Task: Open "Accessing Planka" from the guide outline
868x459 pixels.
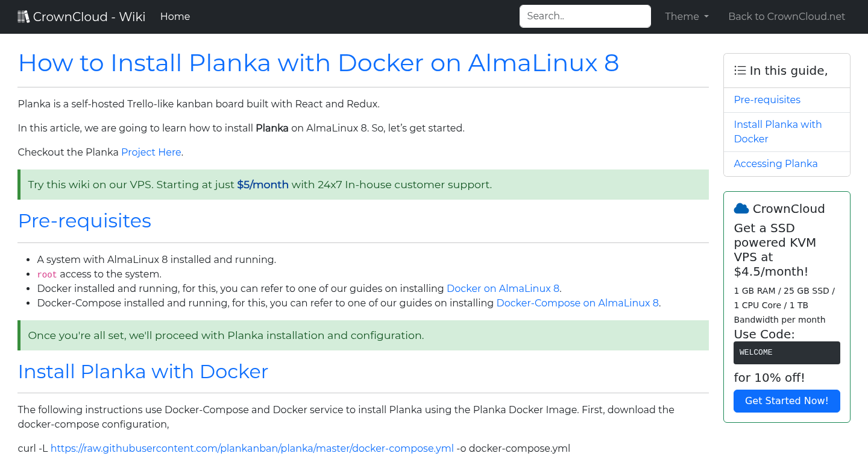Action: pyautogui.click(x=776, y=163)
